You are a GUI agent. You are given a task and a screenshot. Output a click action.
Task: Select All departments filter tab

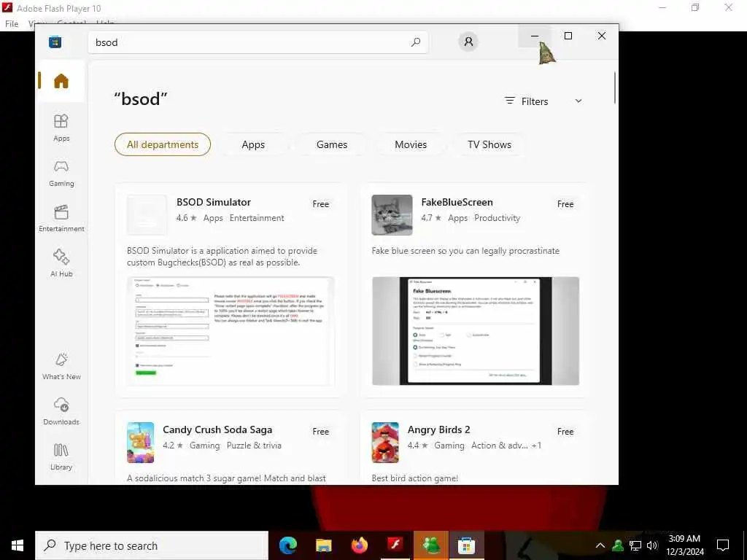[163, 144]
